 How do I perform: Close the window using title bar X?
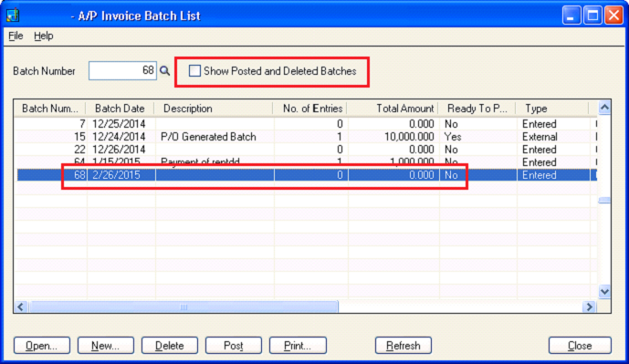[x=614, y=16]
